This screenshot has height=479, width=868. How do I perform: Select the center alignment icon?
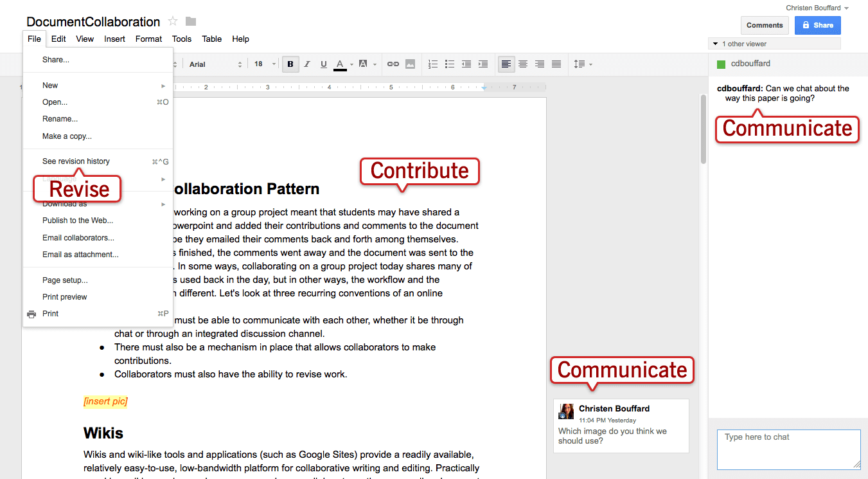[523, 64]
